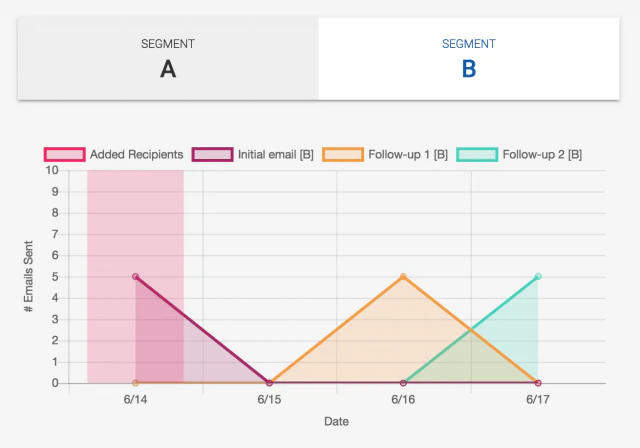Click the '# Emails Sent' axis title

click(x=30, y=276)
